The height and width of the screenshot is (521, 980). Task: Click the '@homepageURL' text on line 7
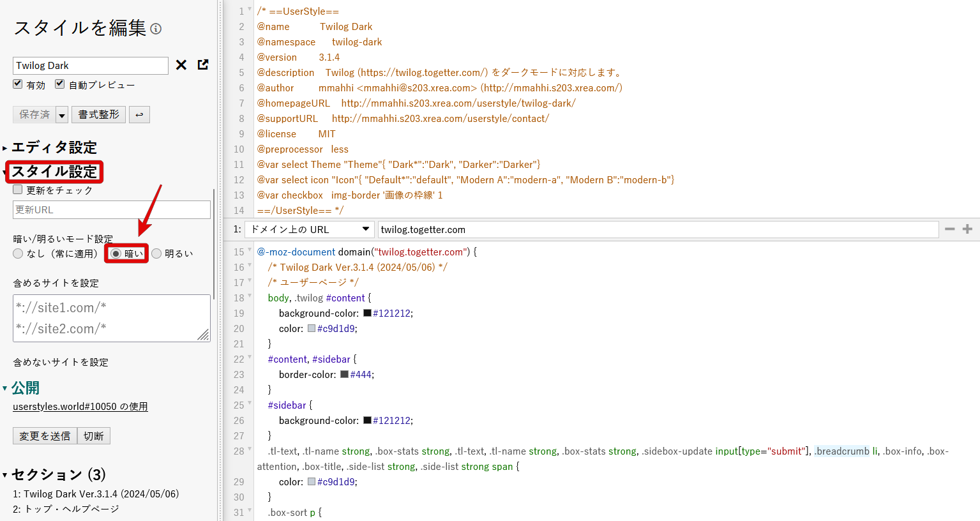click(x=294, y=103)
